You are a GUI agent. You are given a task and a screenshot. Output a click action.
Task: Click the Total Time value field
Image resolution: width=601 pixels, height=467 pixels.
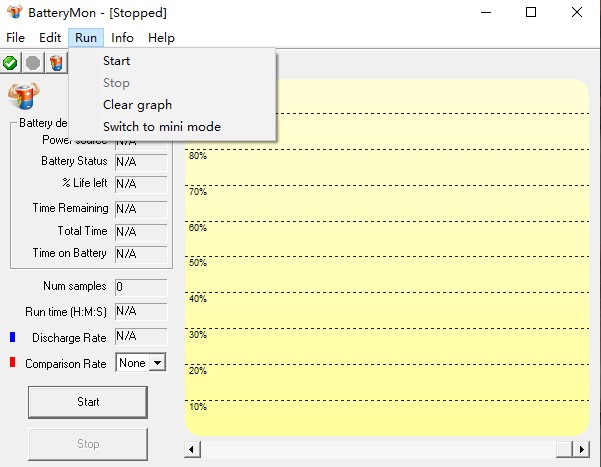[x=141, y=232]
